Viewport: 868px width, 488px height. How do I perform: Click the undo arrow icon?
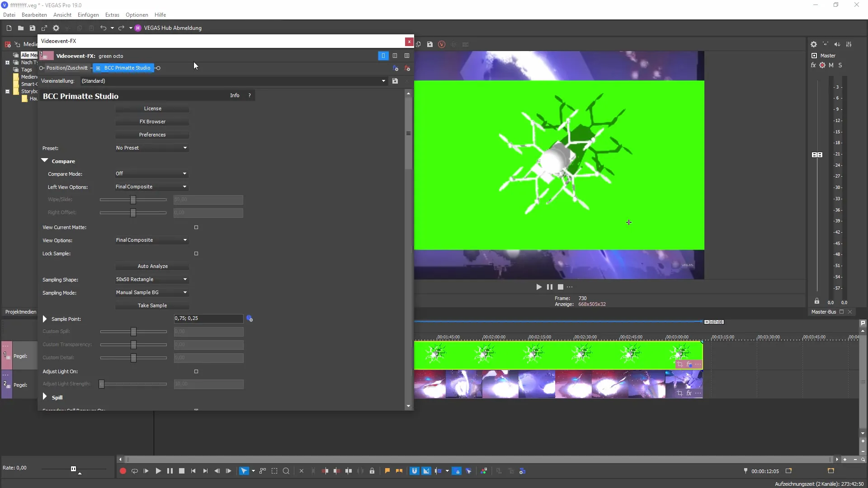(103, 28)
